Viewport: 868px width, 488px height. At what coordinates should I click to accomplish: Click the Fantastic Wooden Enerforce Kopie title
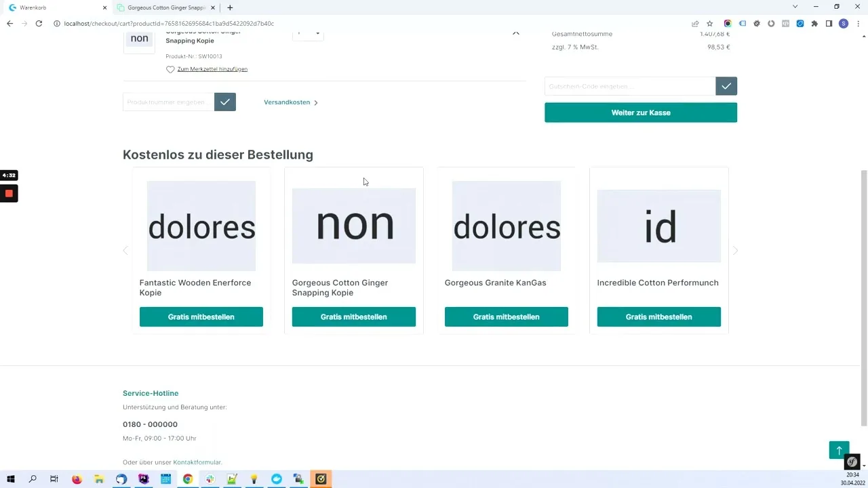(195, 287)
